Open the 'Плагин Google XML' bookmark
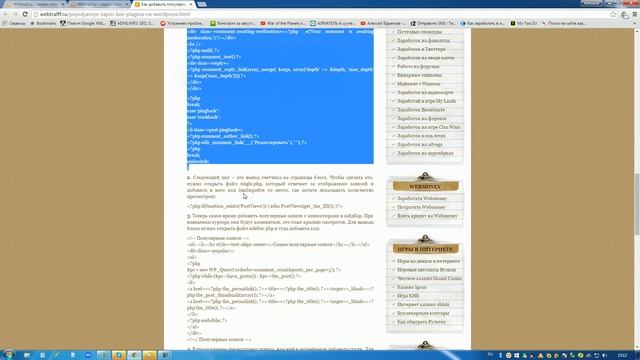Screen dimensions: 640x360 click(x=83, y=23)
